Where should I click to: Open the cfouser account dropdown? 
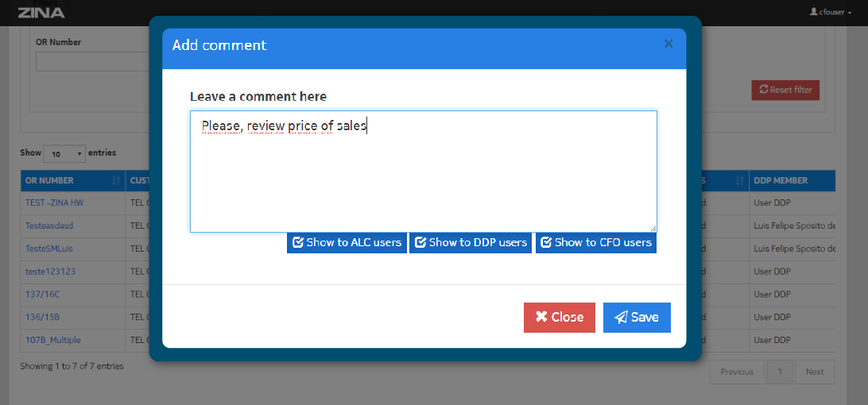(x=830, y=12)
